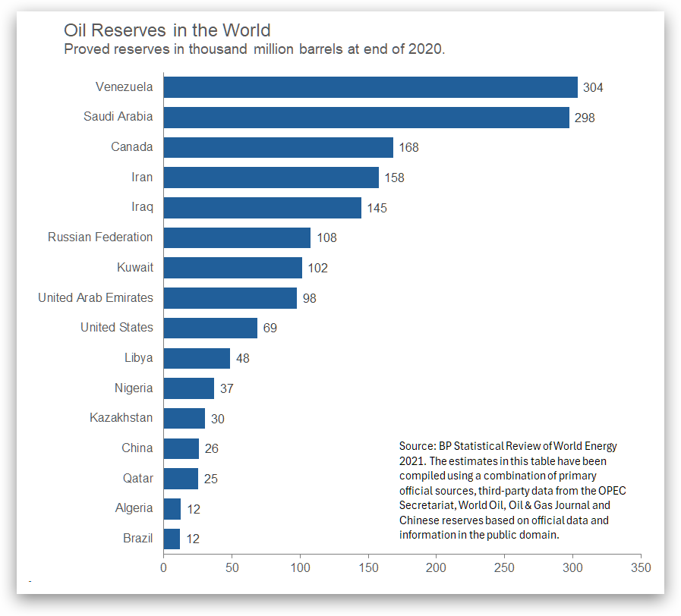Select the Russian Federation bar
This screenshot has width=681, height=616.
pyautogui.click(x=237, y=237)
